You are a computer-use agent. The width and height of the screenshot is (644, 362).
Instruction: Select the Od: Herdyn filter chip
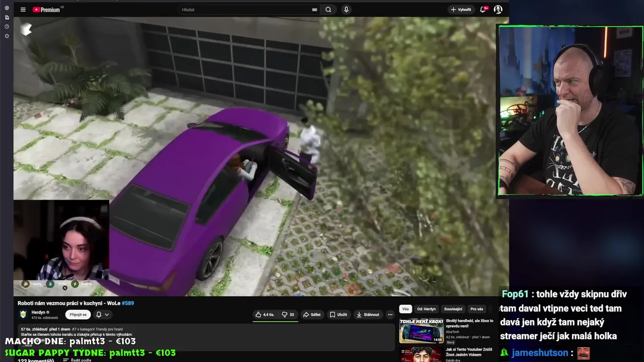[x=426, y=309]
